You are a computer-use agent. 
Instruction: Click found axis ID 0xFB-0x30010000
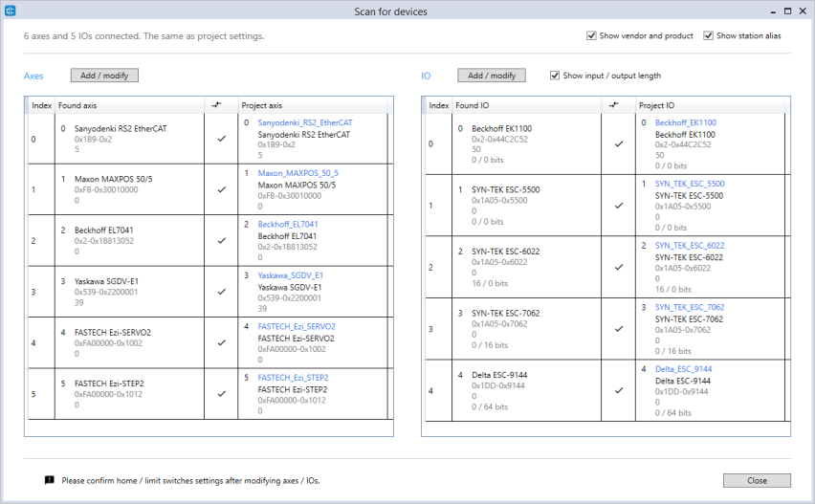click(x=106, y=189)
